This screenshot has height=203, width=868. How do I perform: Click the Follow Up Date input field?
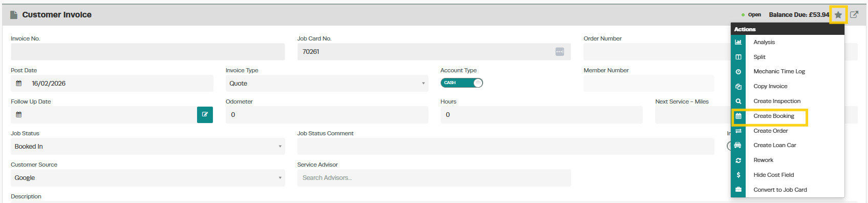(104, 115)
